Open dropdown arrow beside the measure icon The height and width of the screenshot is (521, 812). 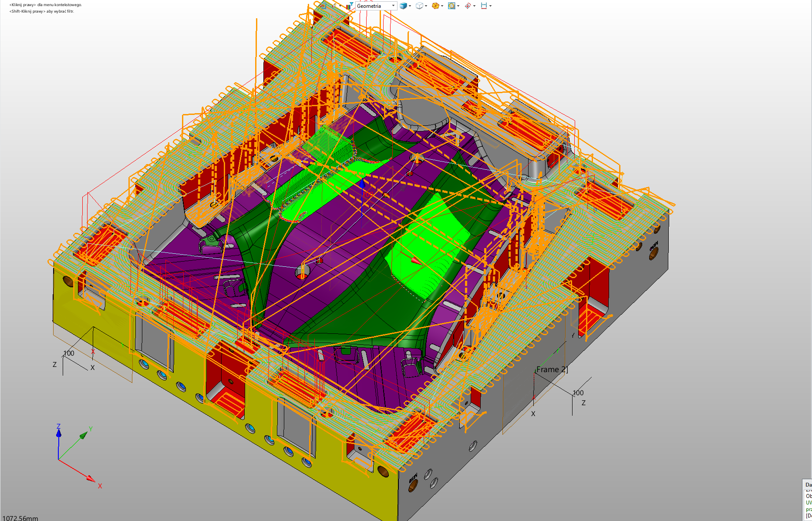[490, 6]
